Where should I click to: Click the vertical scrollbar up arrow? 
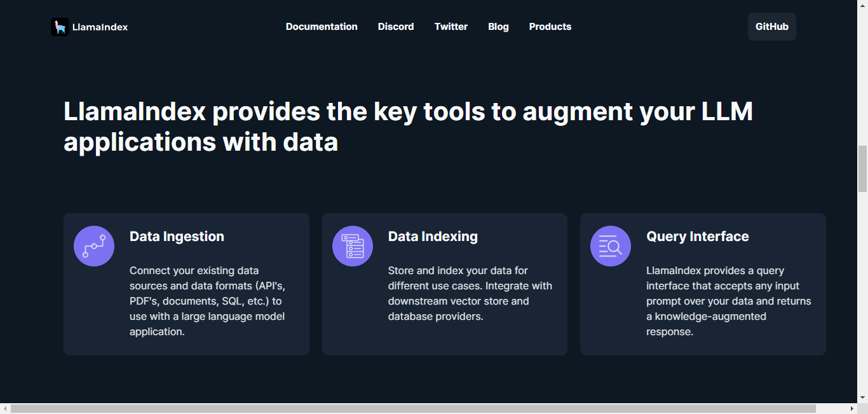862,4
